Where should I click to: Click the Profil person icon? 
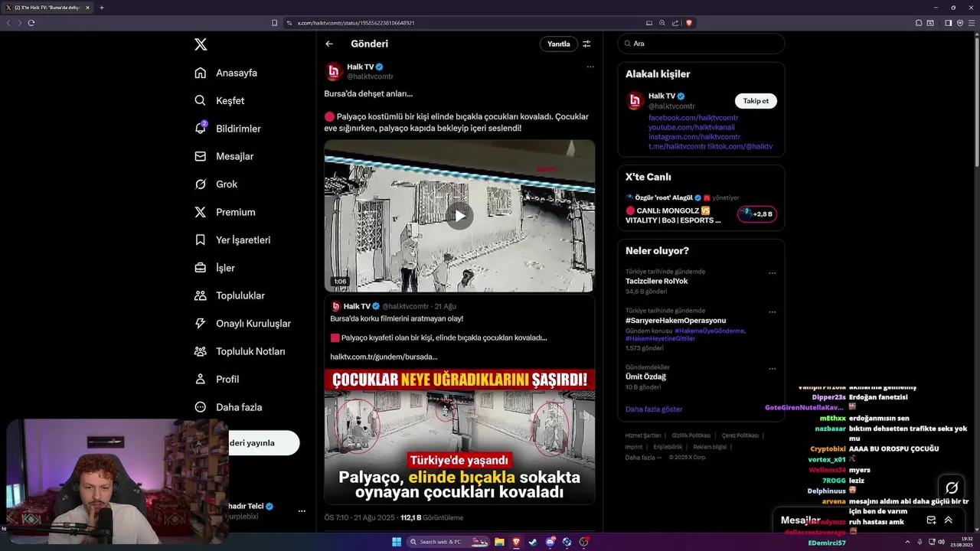point(201,379)
